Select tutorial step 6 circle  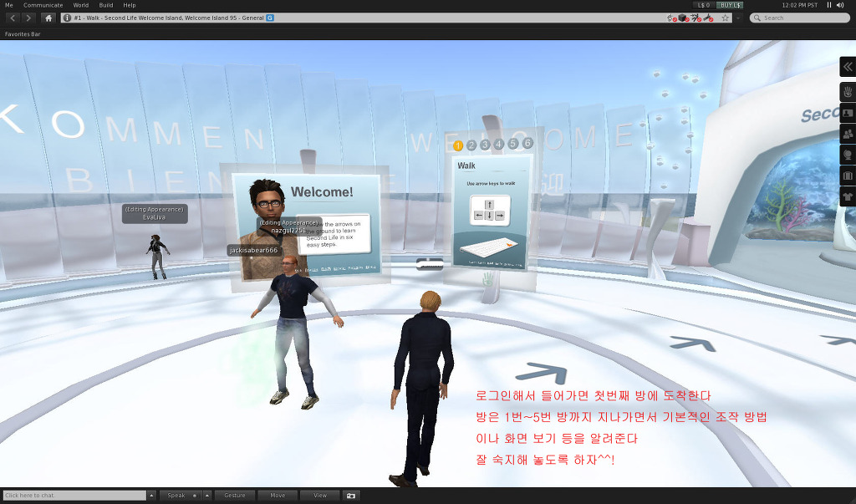tap(527, 143)
